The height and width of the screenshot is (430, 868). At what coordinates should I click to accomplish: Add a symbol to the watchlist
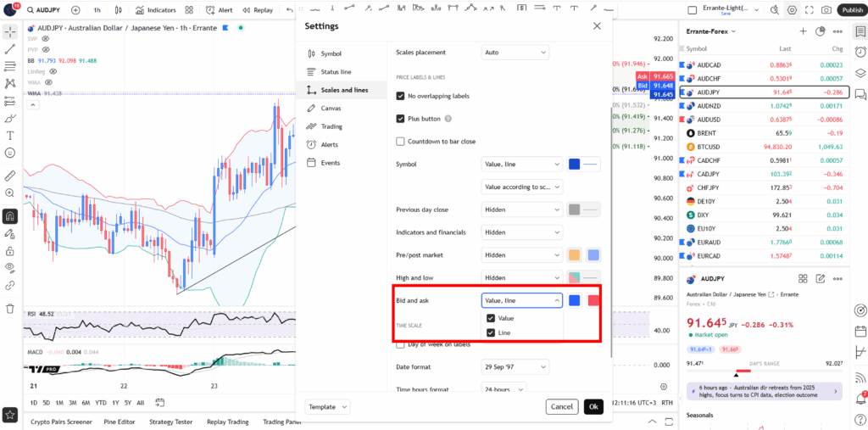(803, 31)
